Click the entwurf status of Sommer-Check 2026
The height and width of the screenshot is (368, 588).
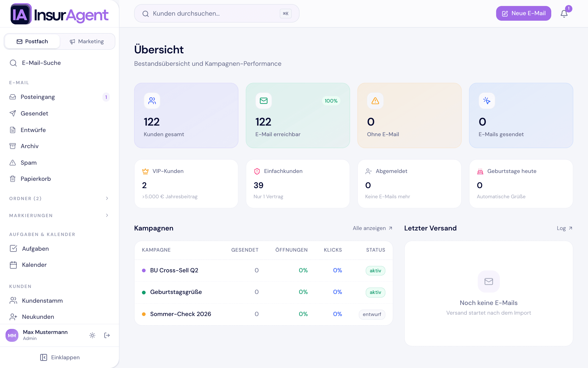372,314
